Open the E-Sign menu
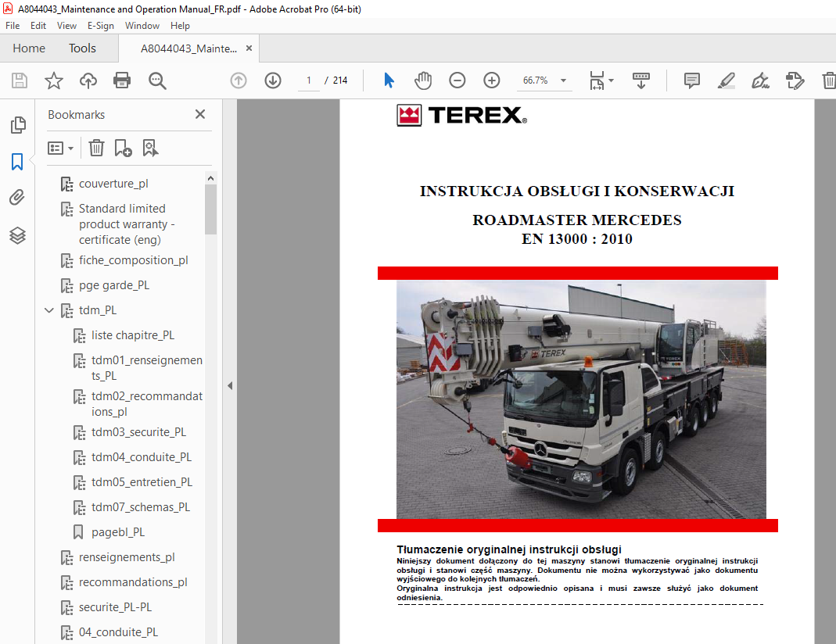The width and height of the screenshot is (836, 644). (101, 26)
